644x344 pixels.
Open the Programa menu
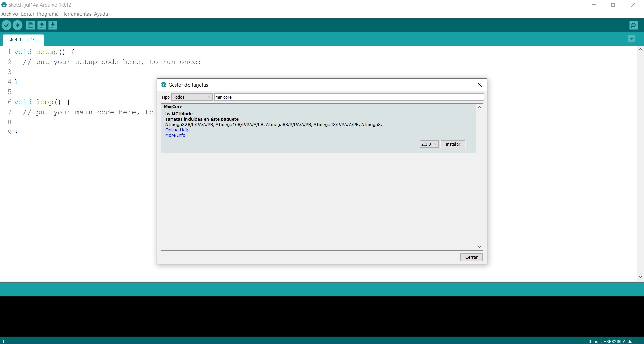48,14
